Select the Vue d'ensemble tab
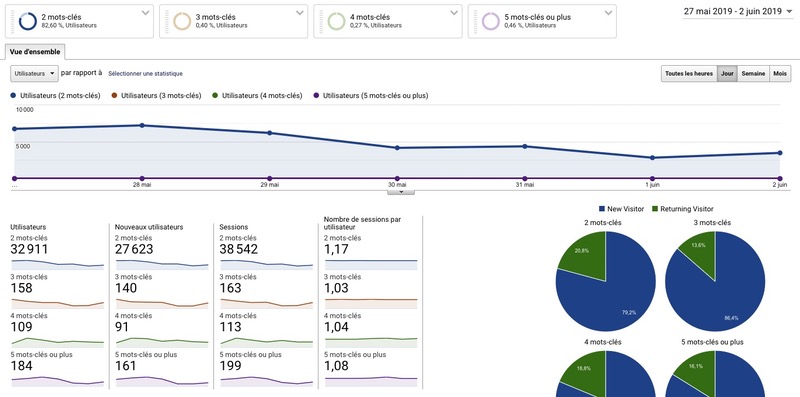Screen dimensions: 800x397 pyautogui.click(x=35, y=52)
